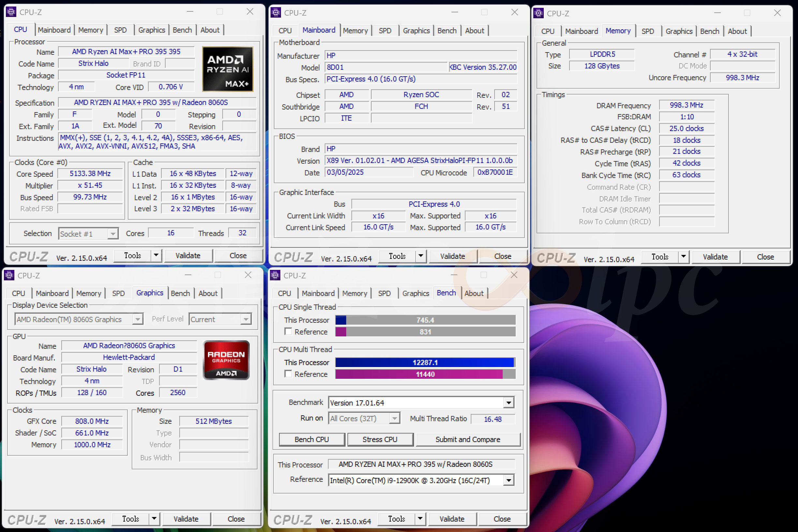Click the memory Size value 128 GBytes

(x=602, y=66)
